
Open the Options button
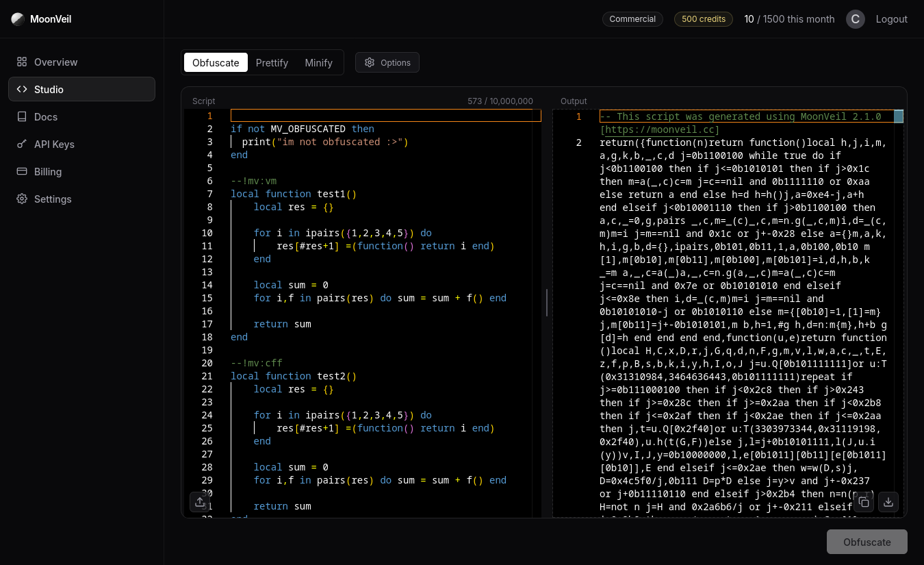pos(387,62)
